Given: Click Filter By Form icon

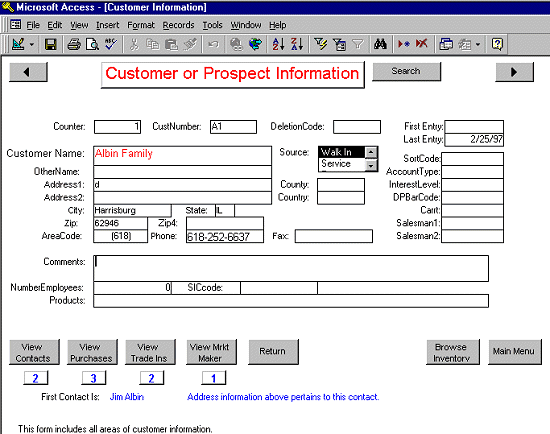Looking at the screenshot, I should point(339,45).
